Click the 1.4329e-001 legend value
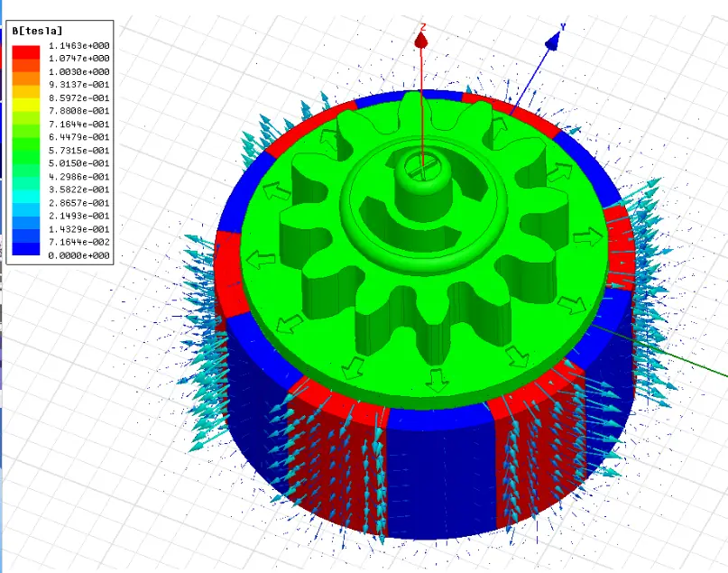This screenshot has height=573, width=728. 78,229
